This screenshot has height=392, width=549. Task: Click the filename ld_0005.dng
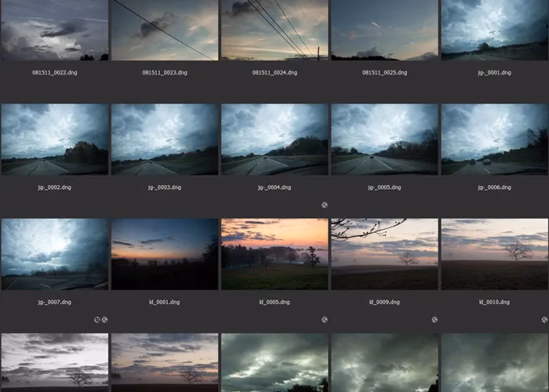(x=274, y=302)
